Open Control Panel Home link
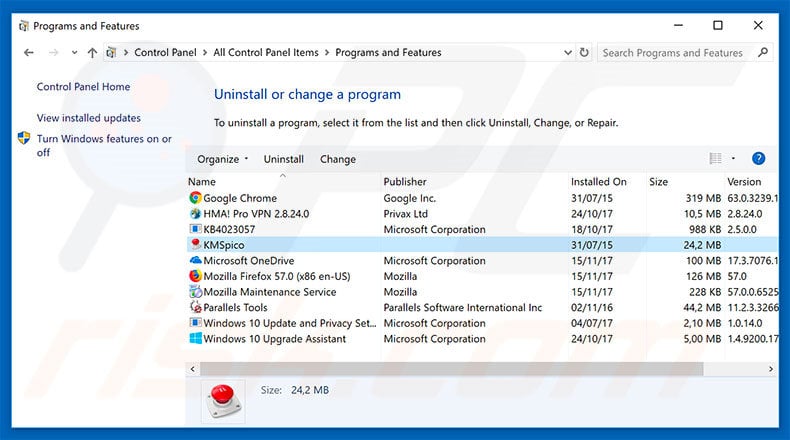Viewport: 790px width, 440px height. (x=84, y=87)
